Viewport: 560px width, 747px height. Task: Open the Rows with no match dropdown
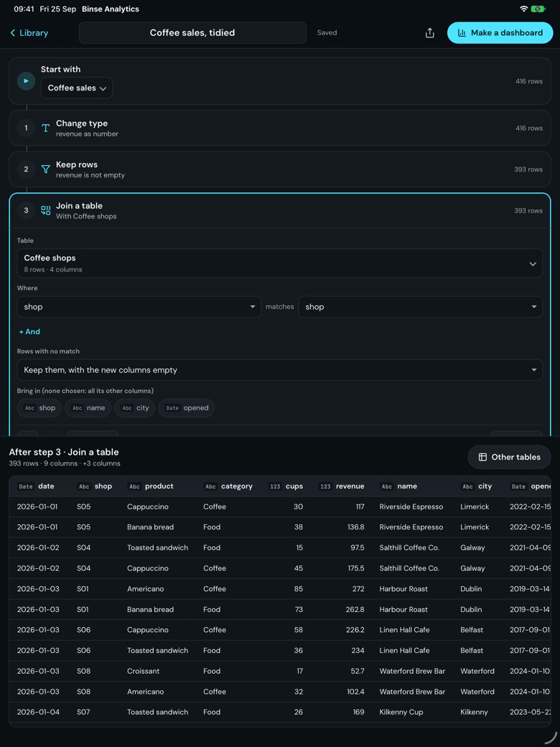coord(280,370)
